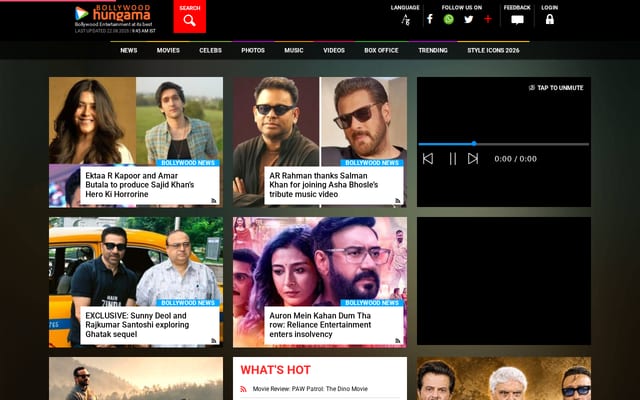The image size is (640, 400).
Task: Open Bollywood Hungama's Facebook page
Action: coord(430,19)
